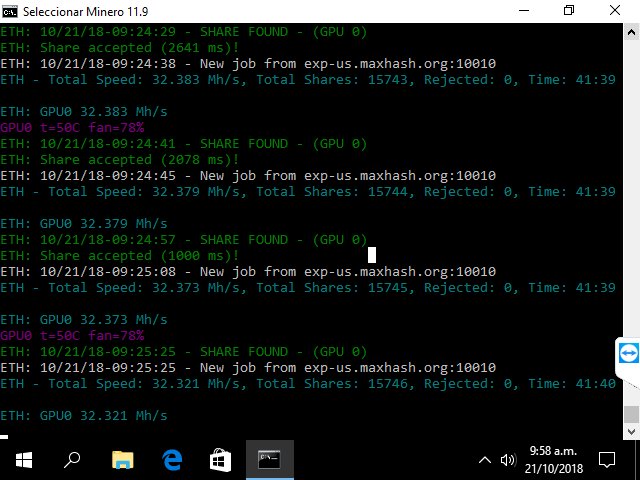Click the line with Total Shares: 15745

308,287
